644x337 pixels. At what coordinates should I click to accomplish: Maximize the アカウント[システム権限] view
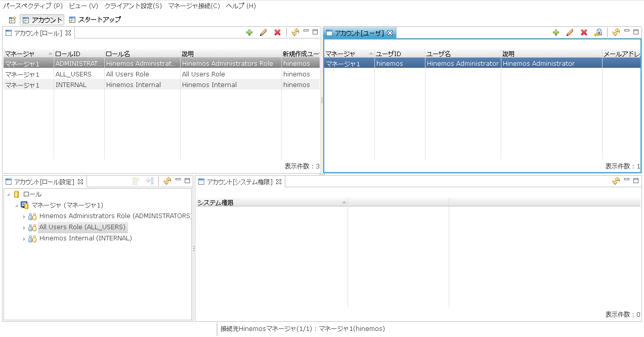click(636, 180)
